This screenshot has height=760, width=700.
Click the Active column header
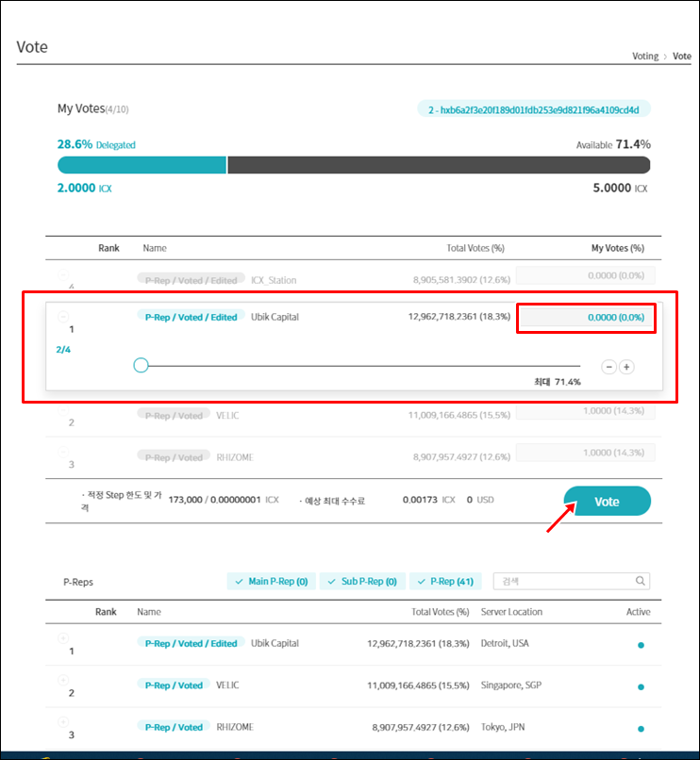click(x=638, y=612)
